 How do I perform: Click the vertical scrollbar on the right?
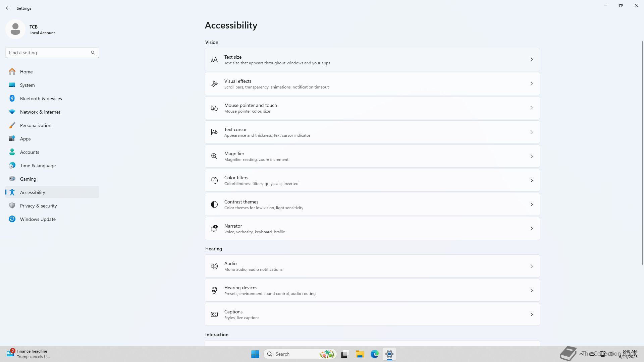[642, 153]
